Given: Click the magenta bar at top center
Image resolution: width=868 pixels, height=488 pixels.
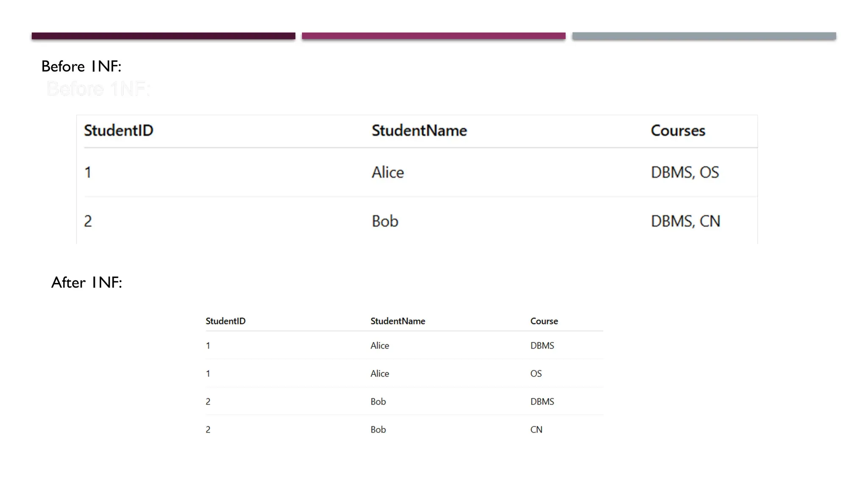Looking at the screenshot, I should (x=433, y=36).
